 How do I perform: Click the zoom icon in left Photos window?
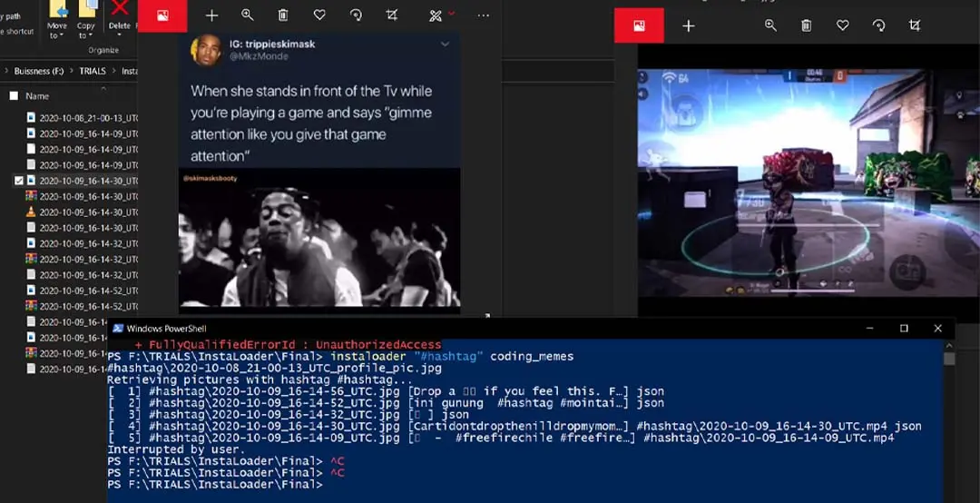tap(247, 15)
